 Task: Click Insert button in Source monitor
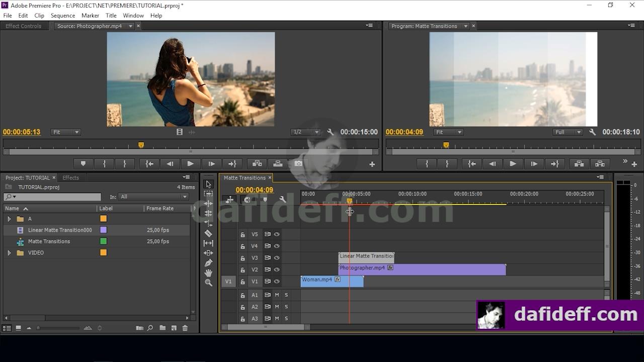[257, 163]
